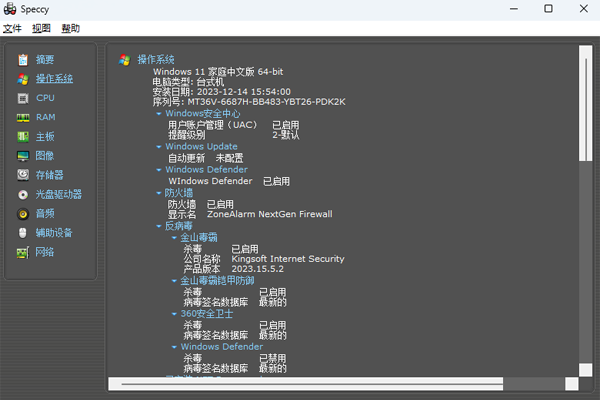Image resolution: width=600 pixels, height=400 pixels.
Task: Click the storage (存储器) hard drive icon
Action: click(x=23, y=175)
